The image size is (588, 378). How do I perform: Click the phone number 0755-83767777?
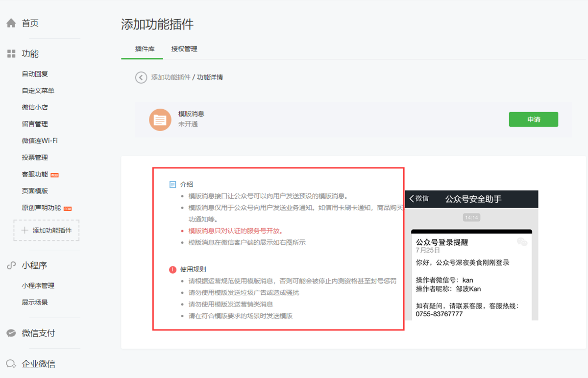click(x=439, y=314)
